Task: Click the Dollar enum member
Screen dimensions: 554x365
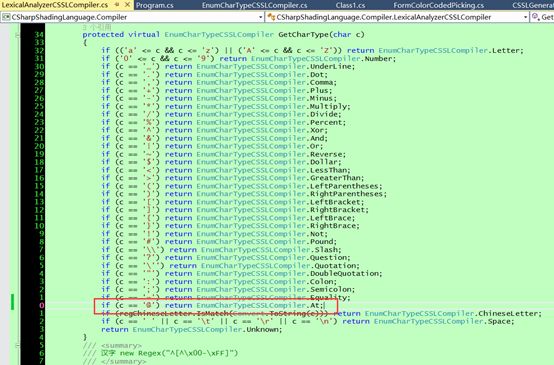Action: click(324, 162)
